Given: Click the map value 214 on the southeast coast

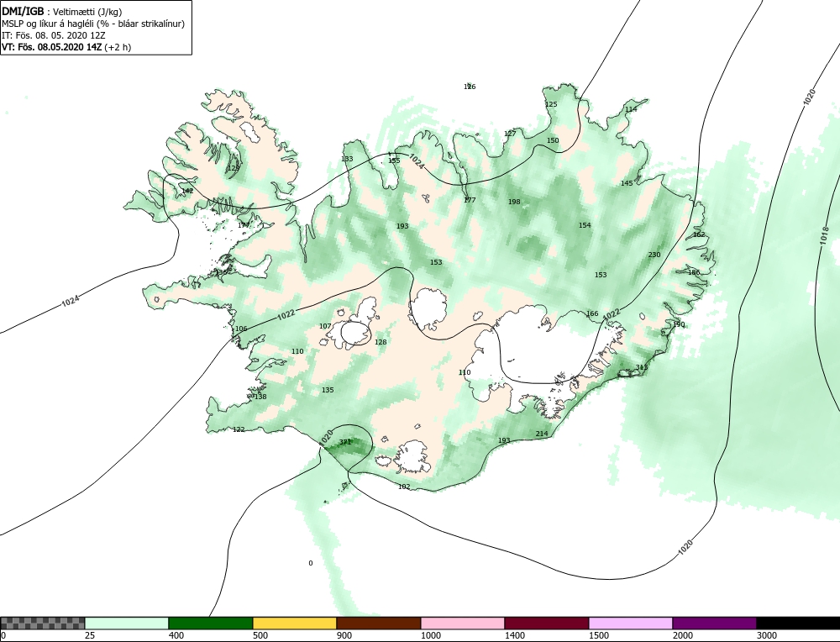Looking at the screenshot, I should pos(542,434).
